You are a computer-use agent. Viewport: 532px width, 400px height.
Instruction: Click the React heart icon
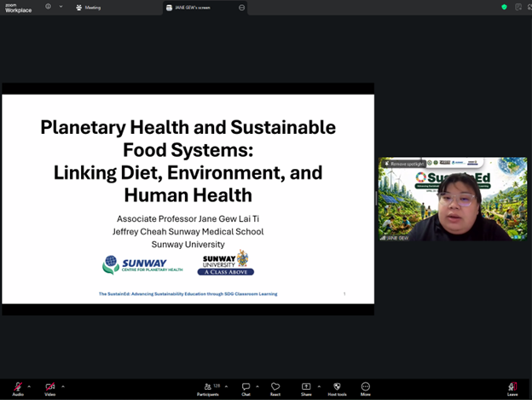point(275,387)
